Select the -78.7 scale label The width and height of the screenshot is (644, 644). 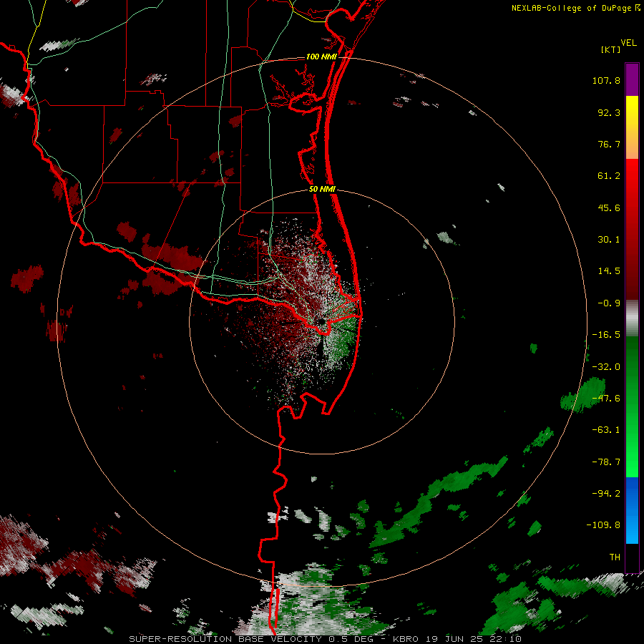click(x=606, y=462)
